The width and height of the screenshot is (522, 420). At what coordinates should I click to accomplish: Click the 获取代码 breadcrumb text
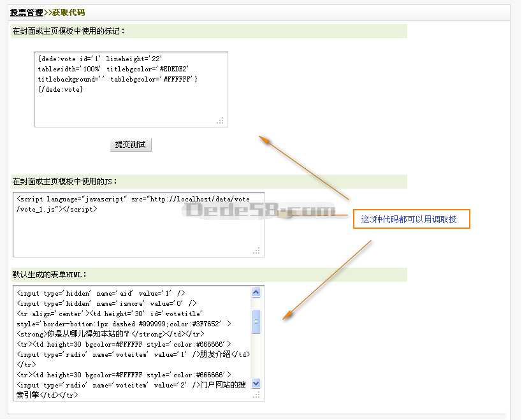pos(68,13)
